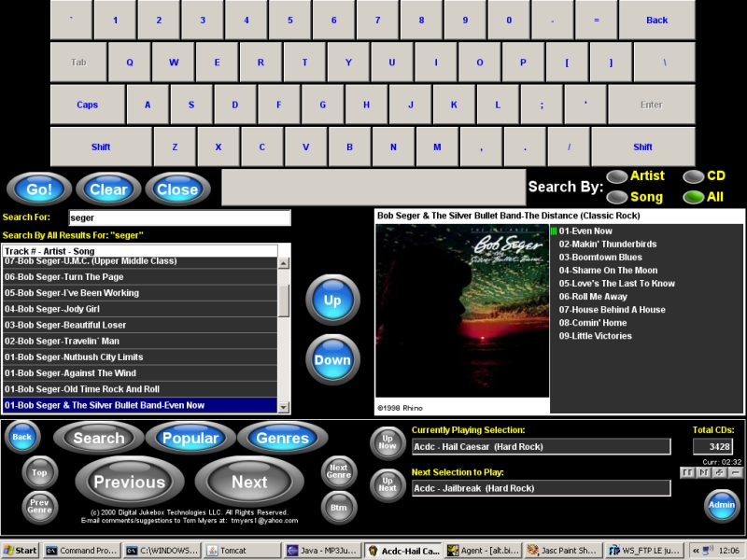This screenshot has width=747, height=560.
Task: Click the round Next Genre button
Action: 339,472
